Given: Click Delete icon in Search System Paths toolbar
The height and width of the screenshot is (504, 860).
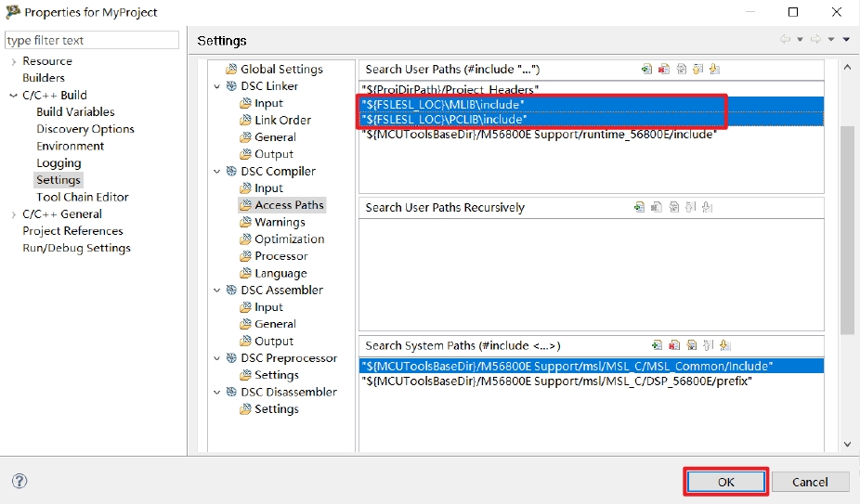Looking at the screenshot, I should (x=674, y=345).
